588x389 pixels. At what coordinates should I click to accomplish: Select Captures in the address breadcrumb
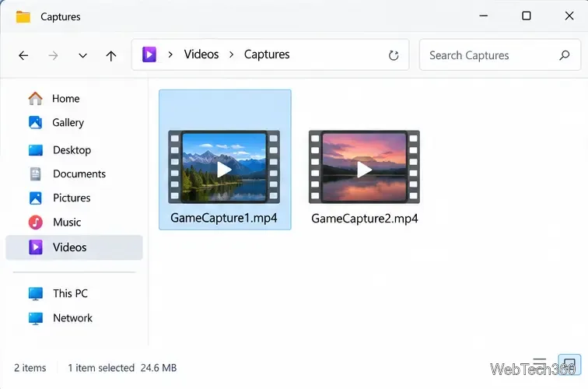(x=267, y=54)
